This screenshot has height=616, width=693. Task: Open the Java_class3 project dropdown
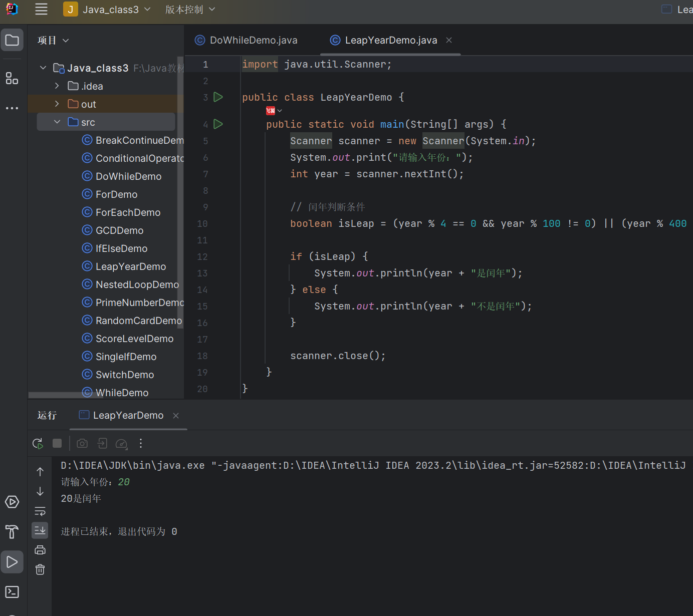pos(107,10)
